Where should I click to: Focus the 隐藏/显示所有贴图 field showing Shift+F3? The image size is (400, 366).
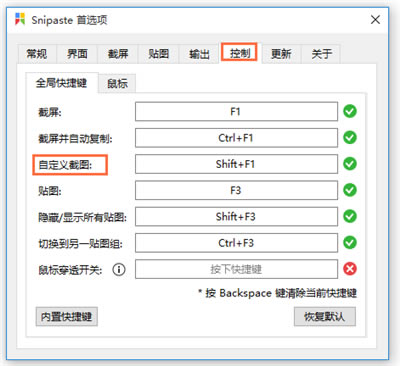(x=236, y=217)
